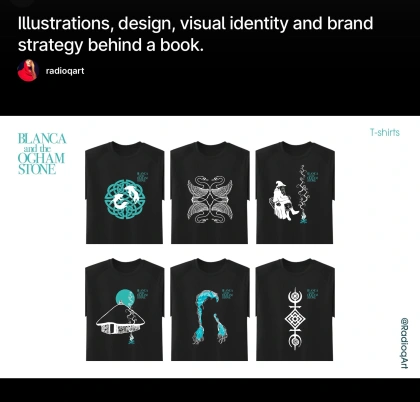The width and height of the screenshot is (420, 402).
Task: Click small teal logo on totem symbol shirt
Action: click(313, 294)
